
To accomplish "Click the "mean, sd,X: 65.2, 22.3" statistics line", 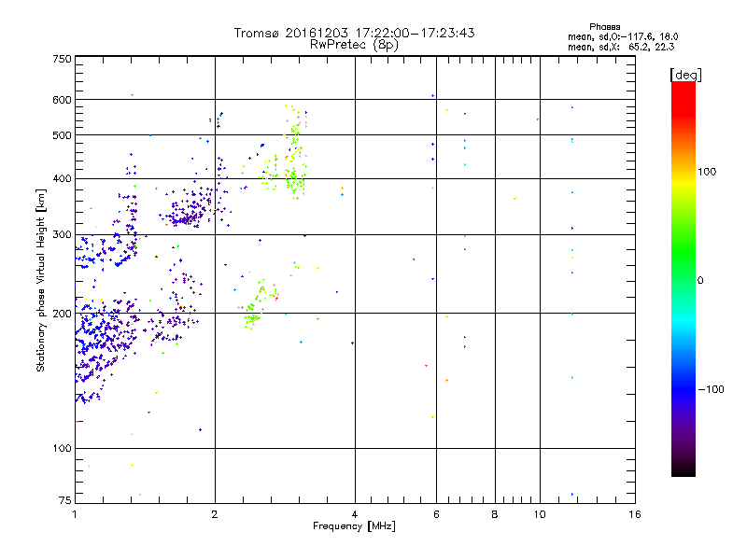I will pyautogui.click(x=621, y=47).
